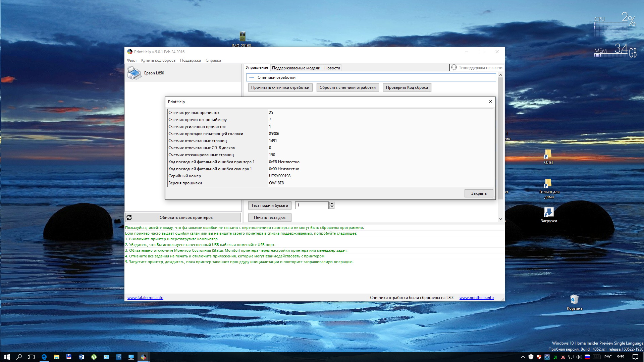Click the refresh arrows icon beside Обновить список принтеров
Screen dimensions: 644x362
(x=129, y=218)
